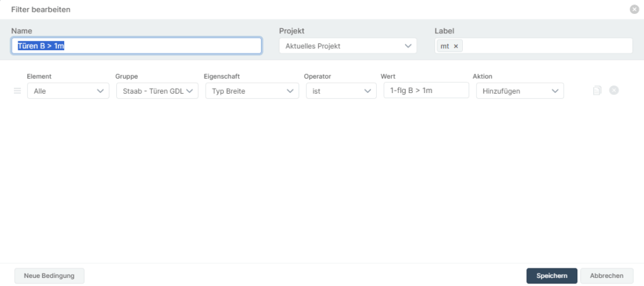Click the Eigenschaft column label
The width and height of the screenshot is (644, 286).
pos(222,76)
